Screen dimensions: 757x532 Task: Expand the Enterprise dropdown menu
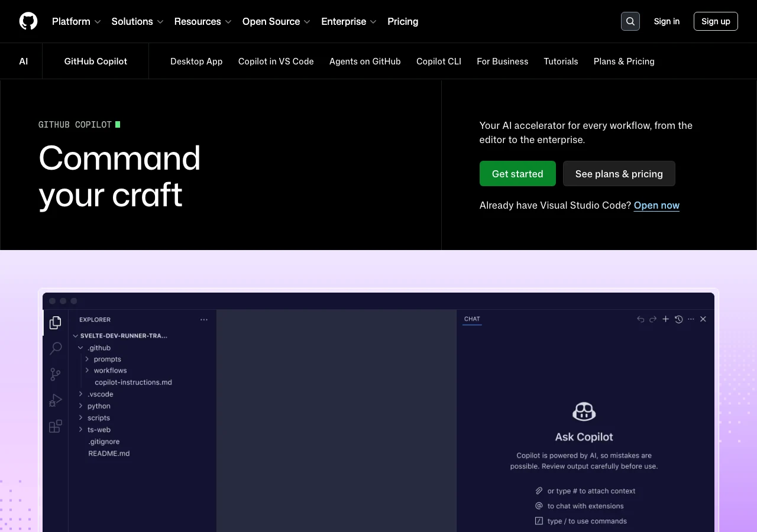click(x=349, y=21)
